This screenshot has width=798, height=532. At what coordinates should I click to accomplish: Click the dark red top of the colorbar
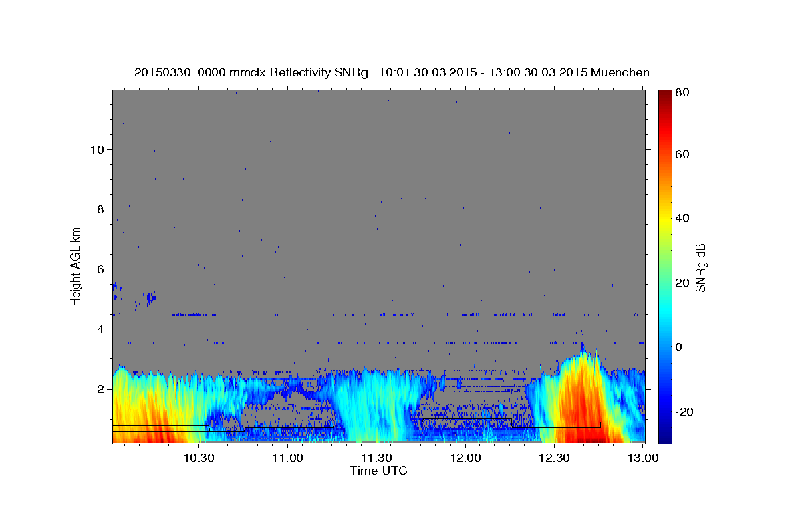664,96
